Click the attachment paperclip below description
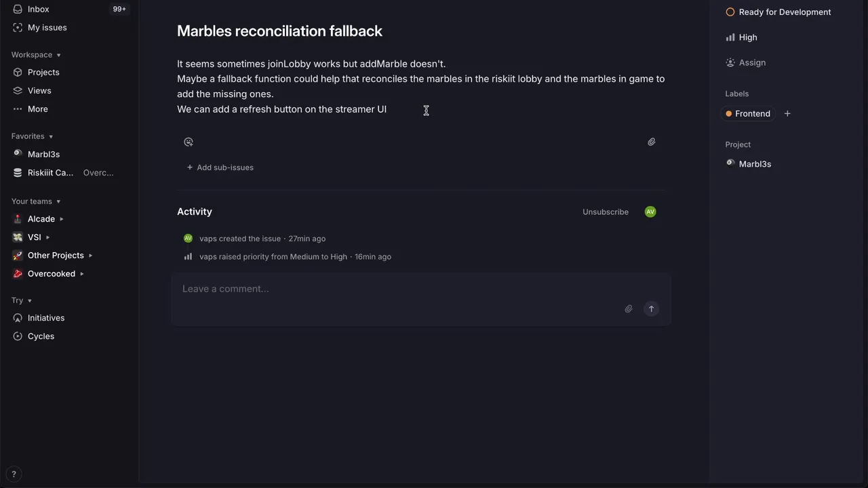The height and width of the screenshot is (488, 868). 651,142
